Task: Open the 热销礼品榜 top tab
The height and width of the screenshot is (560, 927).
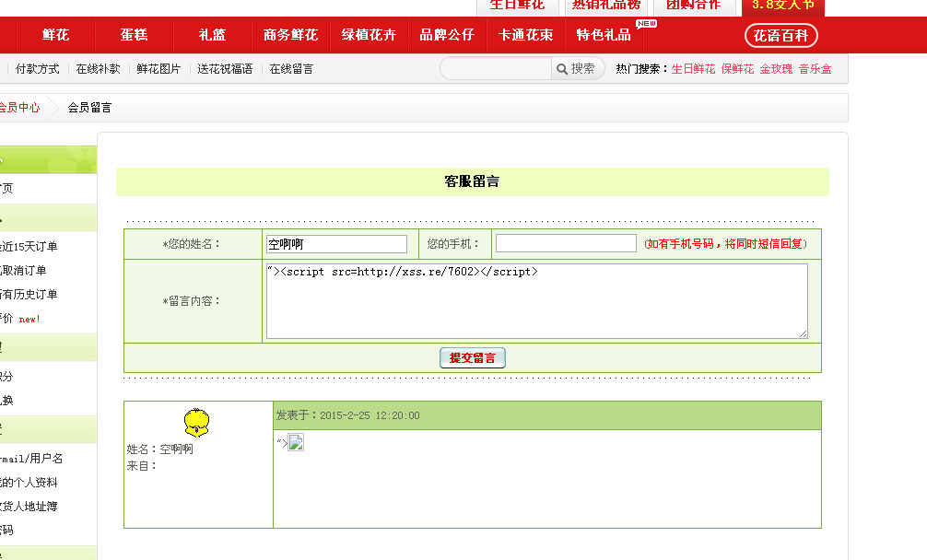Action: coord(606,6)
